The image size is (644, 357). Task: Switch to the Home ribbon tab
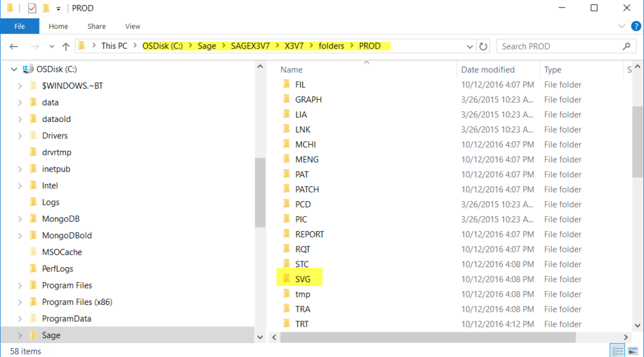[58, 26]
